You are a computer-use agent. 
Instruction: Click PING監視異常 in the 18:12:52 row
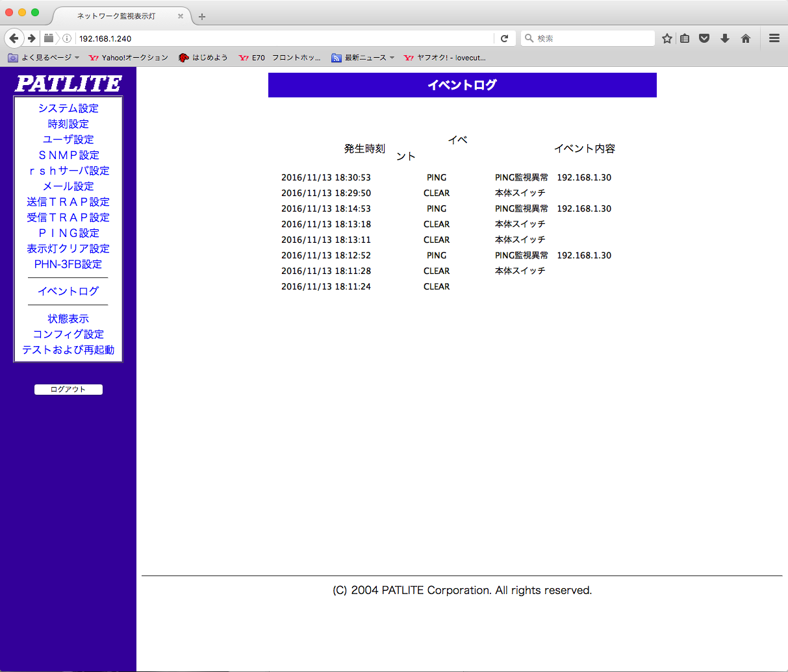click(x=522, y=255)
